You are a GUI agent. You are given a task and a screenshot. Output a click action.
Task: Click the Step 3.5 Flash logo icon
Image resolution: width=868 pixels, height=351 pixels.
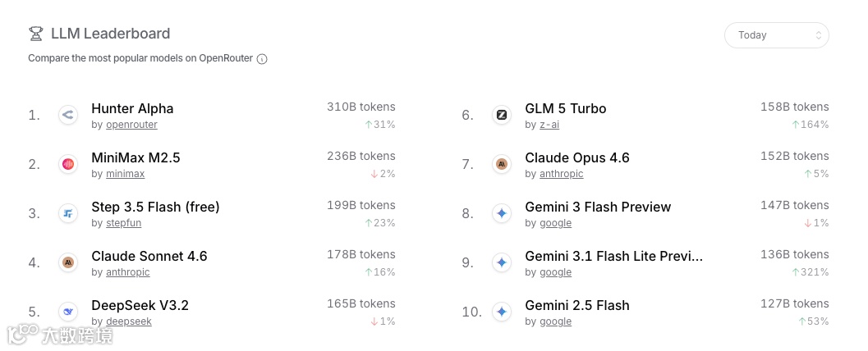coord(68,213)
